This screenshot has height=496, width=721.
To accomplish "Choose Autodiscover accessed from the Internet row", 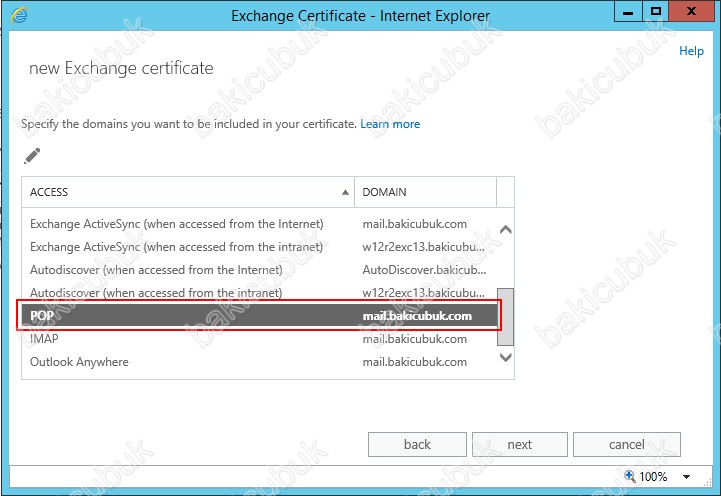I will pyautogui.click(x=156, y=270).
